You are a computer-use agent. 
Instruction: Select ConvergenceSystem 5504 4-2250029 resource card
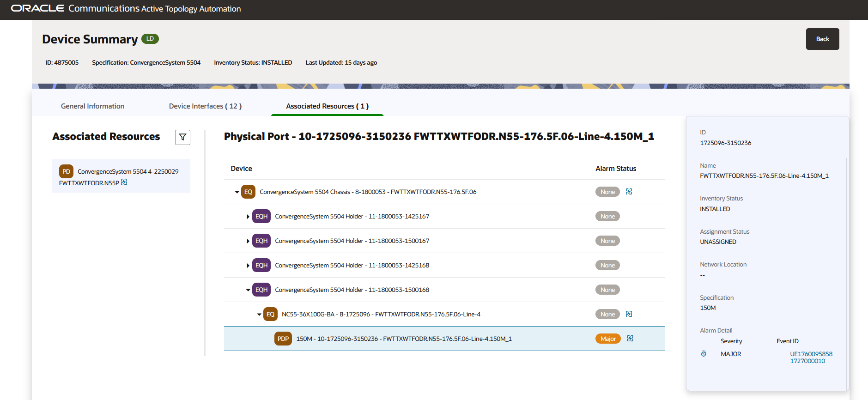click(x=121, y=176)
